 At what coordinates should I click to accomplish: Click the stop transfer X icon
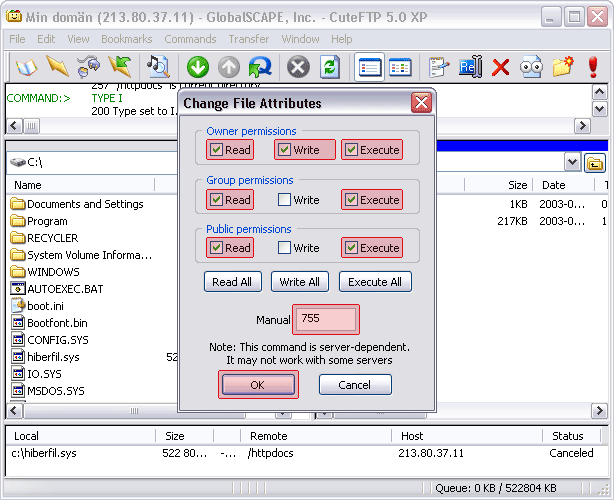[297, 67]
